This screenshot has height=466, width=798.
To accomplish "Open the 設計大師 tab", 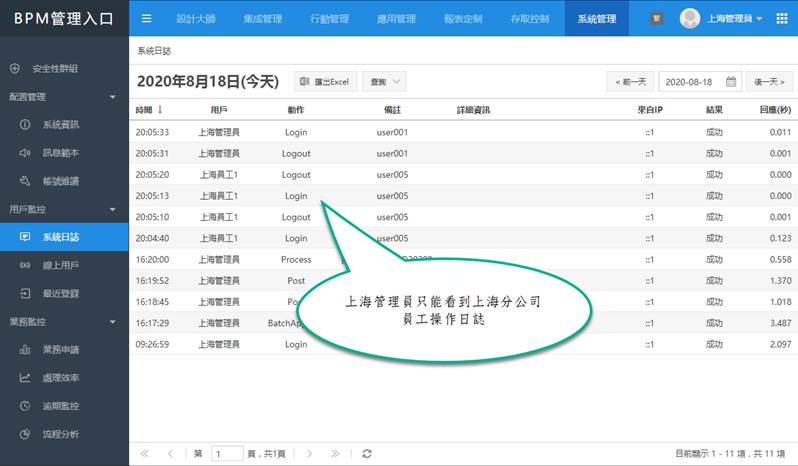I will coord(196,19).
